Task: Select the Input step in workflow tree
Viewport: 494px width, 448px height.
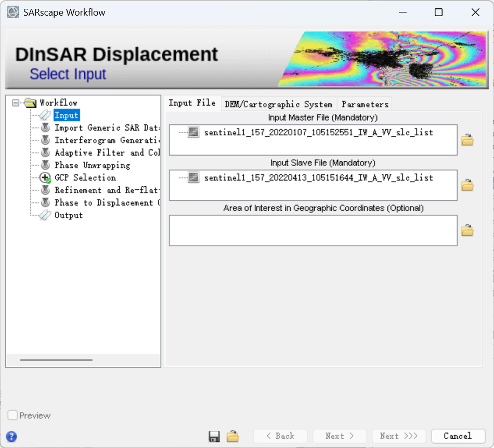Action: [x=67, y=115]
